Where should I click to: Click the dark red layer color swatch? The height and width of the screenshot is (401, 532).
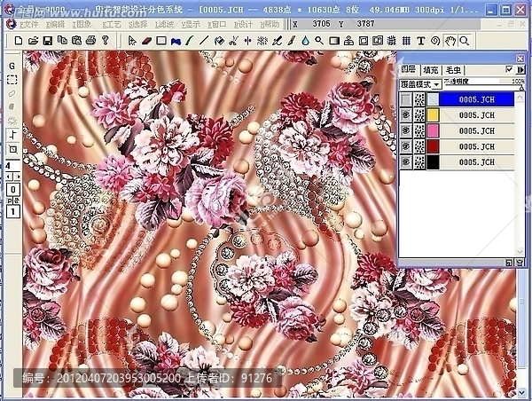pos(433,146)
